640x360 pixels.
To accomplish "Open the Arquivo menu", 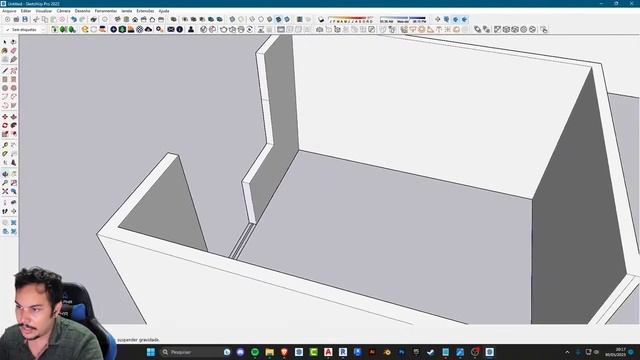I will tap(9, 11).
